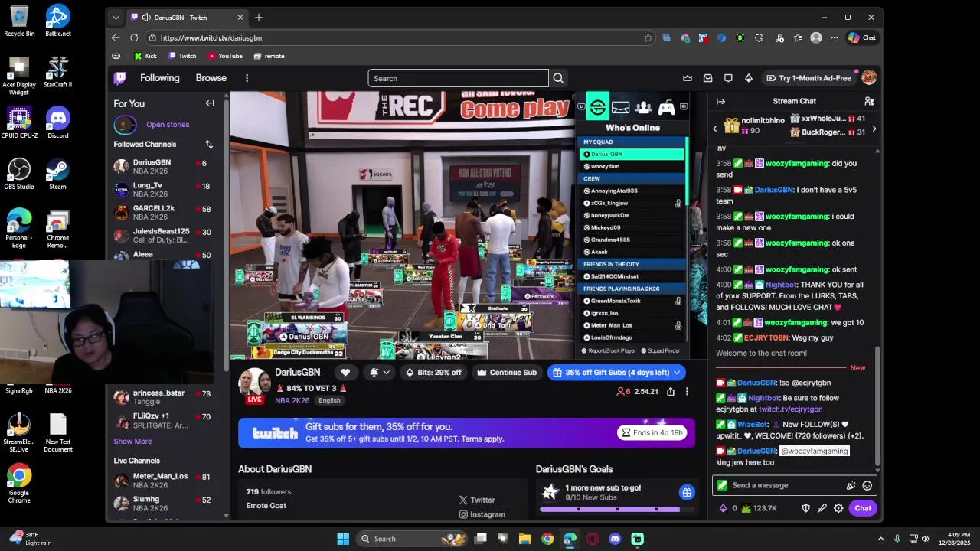Open browser extensions puzzle icon
Viewport: 980px width, 551px height.
pos(759,37)
